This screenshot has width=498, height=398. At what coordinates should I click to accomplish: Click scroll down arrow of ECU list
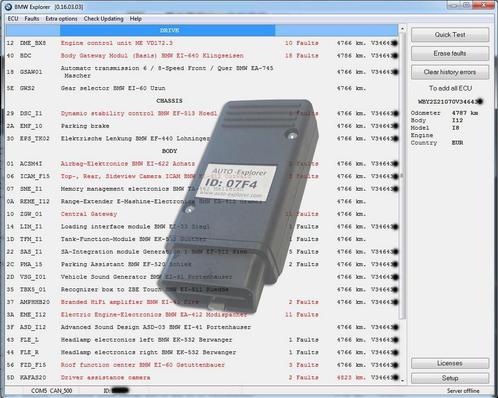point(402,380)
